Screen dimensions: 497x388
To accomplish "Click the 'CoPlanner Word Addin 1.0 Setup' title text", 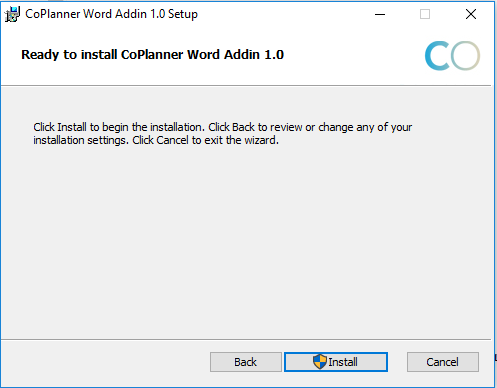I will tap(111, 14).
